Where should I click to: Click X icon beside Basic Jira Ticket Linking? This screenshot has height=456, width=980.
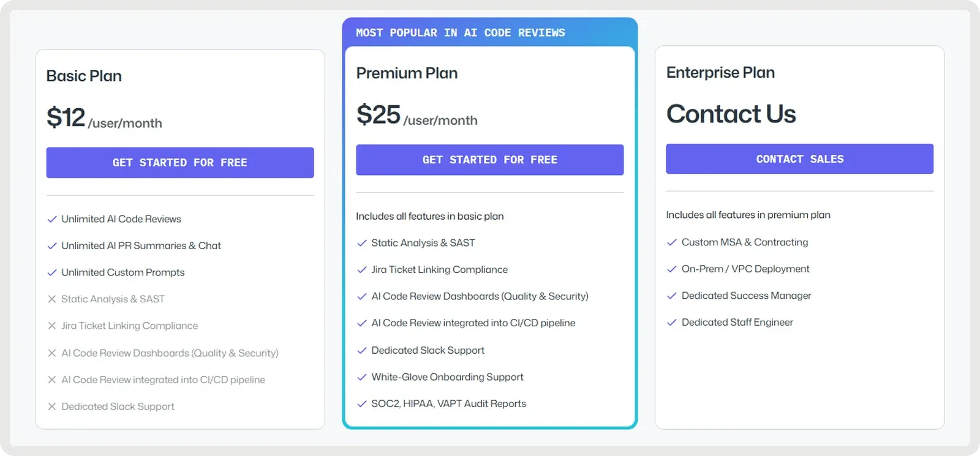(x=52, y=326)
